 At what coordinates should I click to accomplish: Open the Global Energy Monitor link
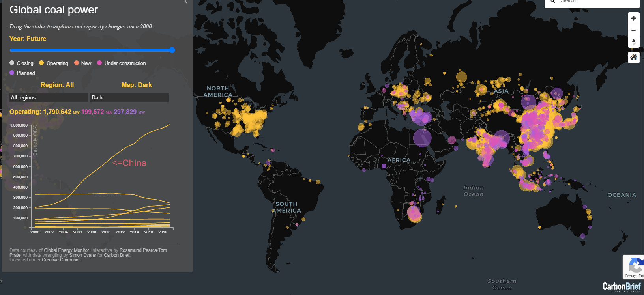tap(66, 250)
